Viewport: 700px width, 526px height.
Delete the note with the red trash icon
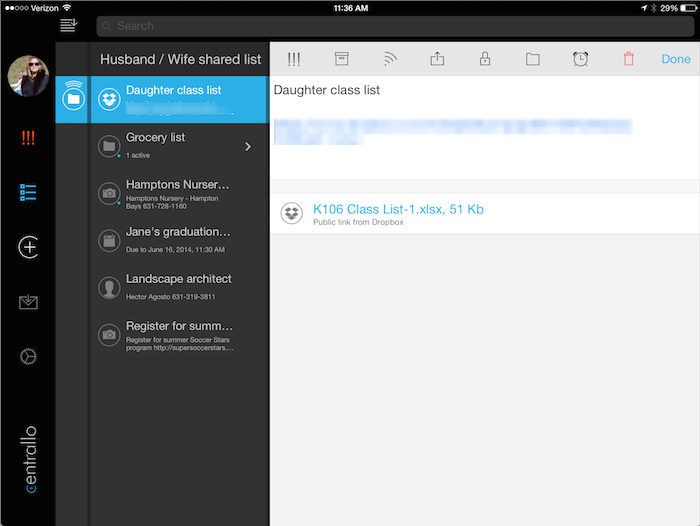click(628, 59)
